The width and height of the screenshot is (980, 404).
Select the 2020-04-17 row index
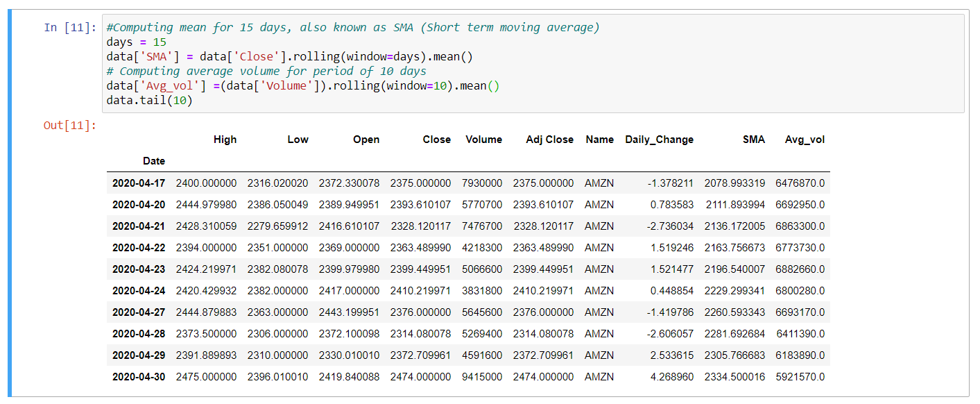[x=139, y=183]
